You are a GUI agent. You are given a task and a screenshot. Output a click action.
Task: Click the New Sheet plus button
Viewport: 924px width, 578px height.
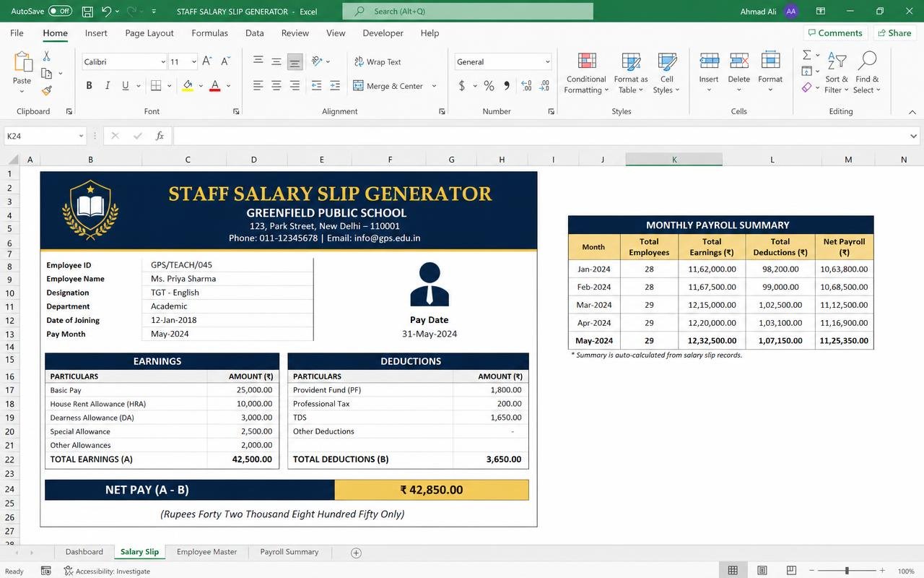356,553
